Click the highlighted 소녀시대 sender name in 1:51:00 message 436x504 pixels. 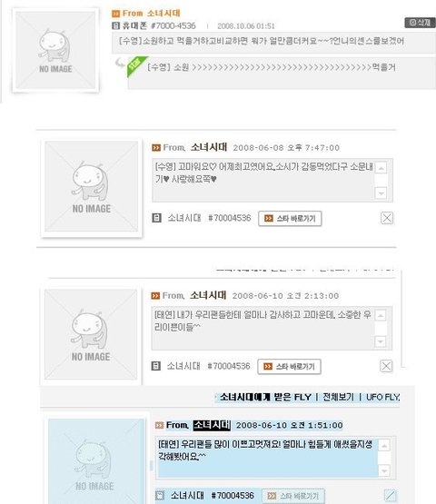coord(212,425)
